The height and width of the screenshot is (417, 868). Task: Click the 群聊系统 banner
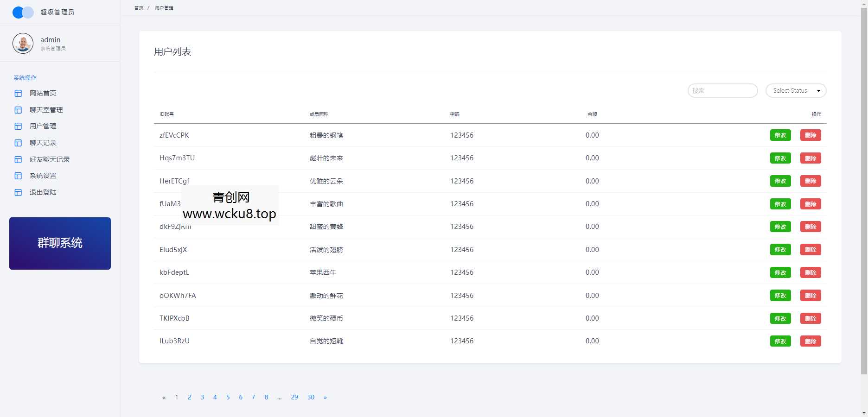pos(60,243)
